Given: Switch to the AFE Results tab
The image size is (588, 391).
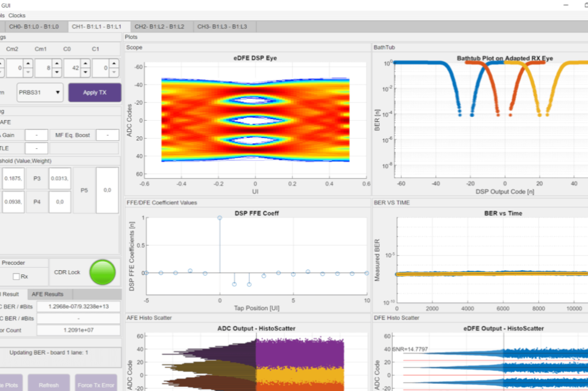Looking at the screenshot, I should (x=48, y=294).
